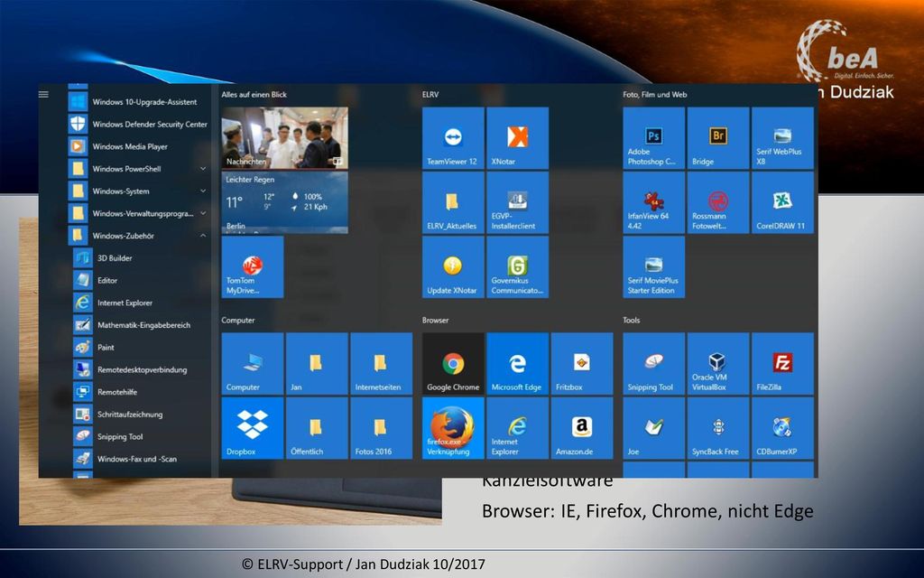The width and height of the screenshot is (924, 578).
Task: Open 3D Builder in app list
Action: [x=142, y=258]
